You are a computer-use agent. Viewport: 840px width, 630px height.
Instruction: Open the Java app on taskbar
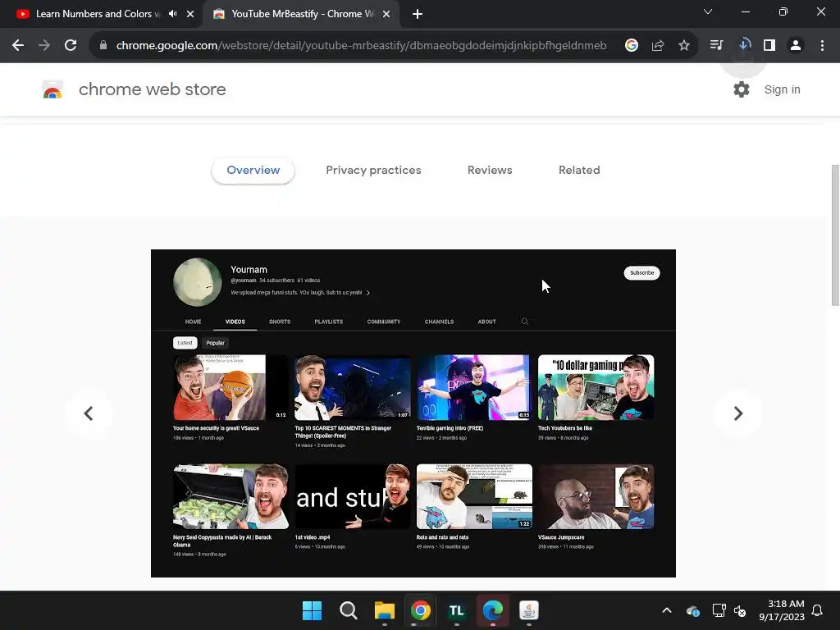click(529, 610)
